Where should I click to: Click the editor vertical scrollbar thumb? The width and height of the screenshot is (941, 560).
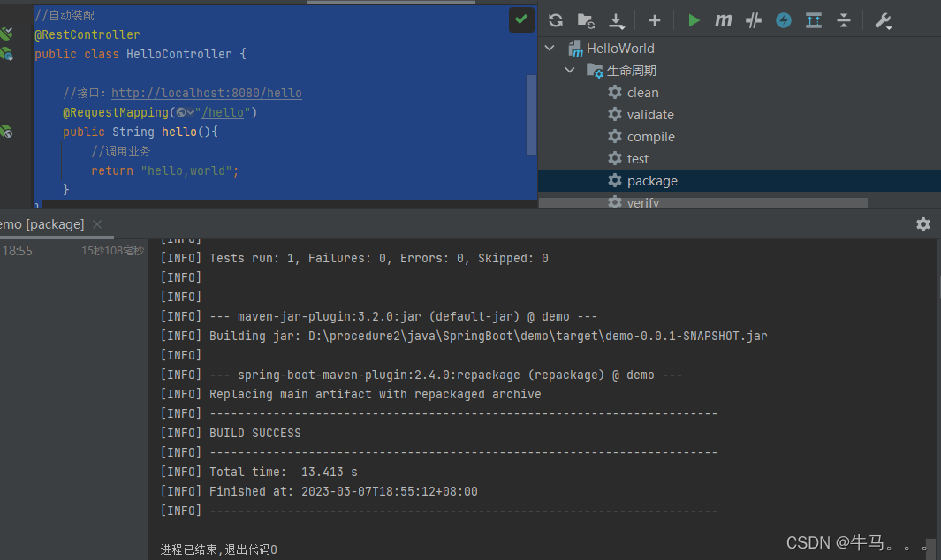click(531, 115)
